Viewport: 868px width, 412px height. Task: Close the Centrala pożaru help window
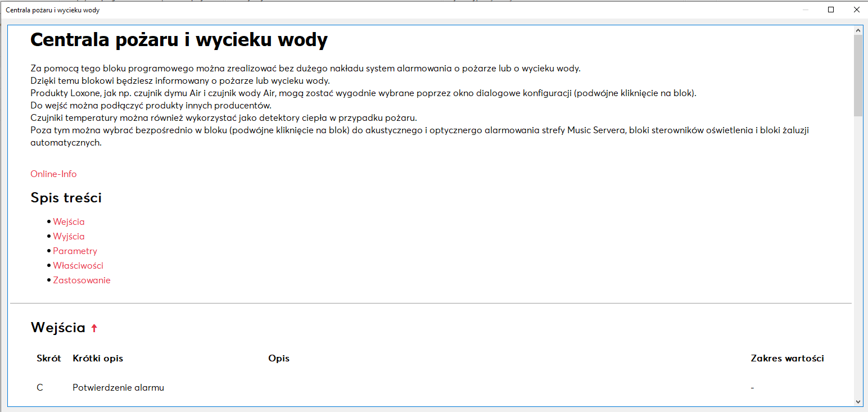coord(856,10)
